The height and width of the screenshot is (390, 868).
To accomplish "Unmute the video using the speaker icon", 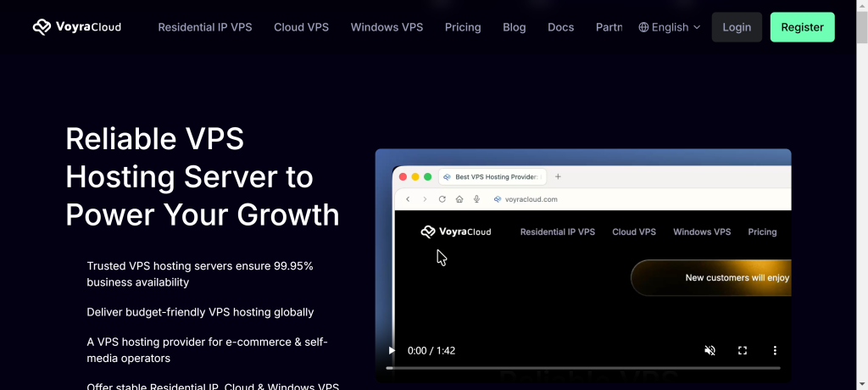I will [710, 350].
